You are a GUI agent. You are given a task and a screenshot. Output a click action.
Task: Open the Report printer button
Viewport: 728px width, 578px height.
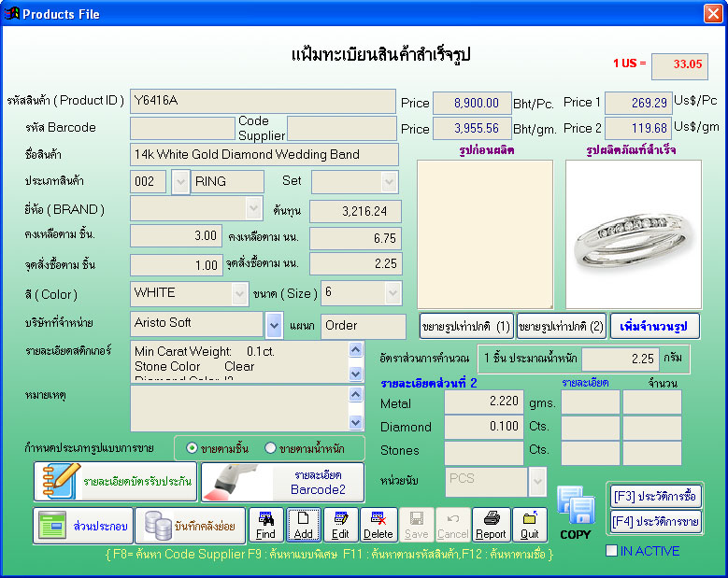(491, 524)
